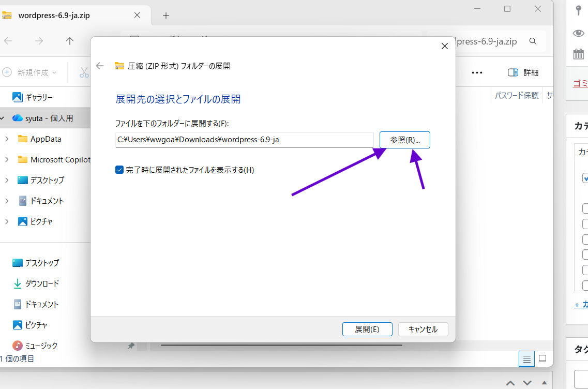
Task: Click the 参照(R)... browse button
Action: coord(404,140)
